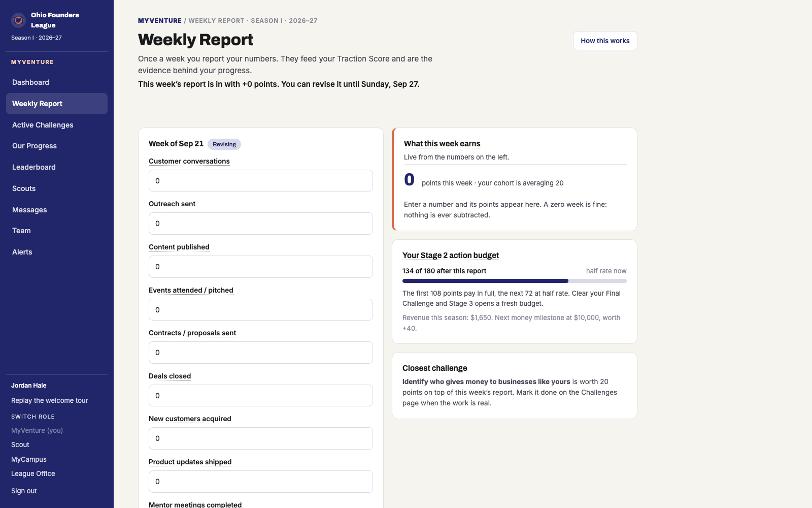
Task: Click the Ohio Founders League logo icon
Action: point(19,20)
